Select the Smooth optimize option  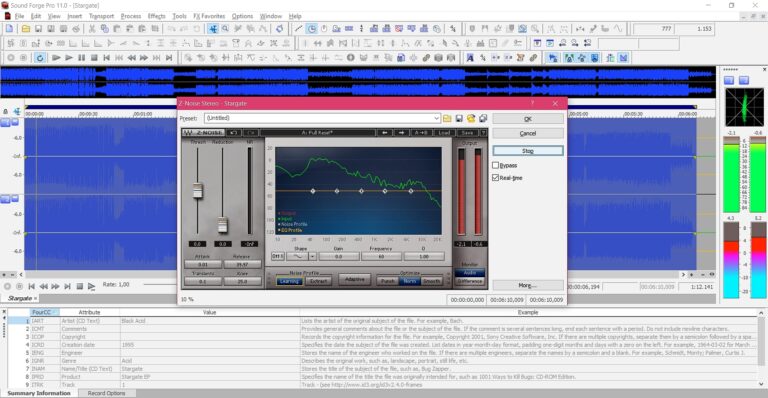point(432,281)
